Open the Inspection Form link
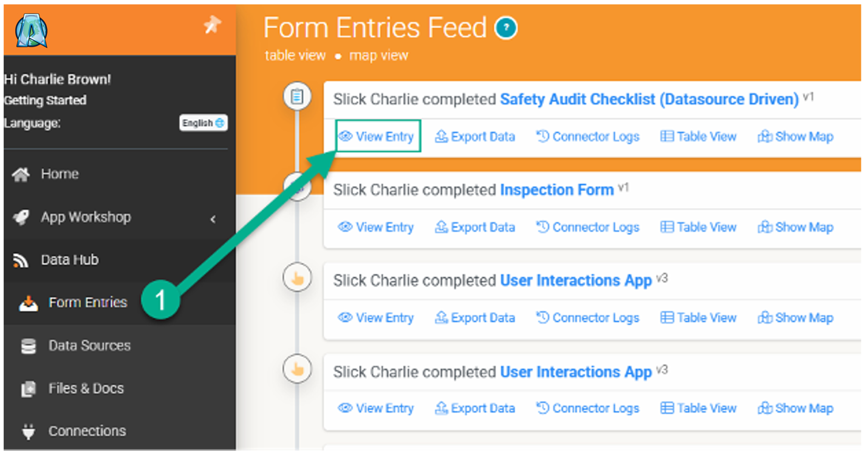Viewport: 868px width, 451px height. click(x=556, y=190)
